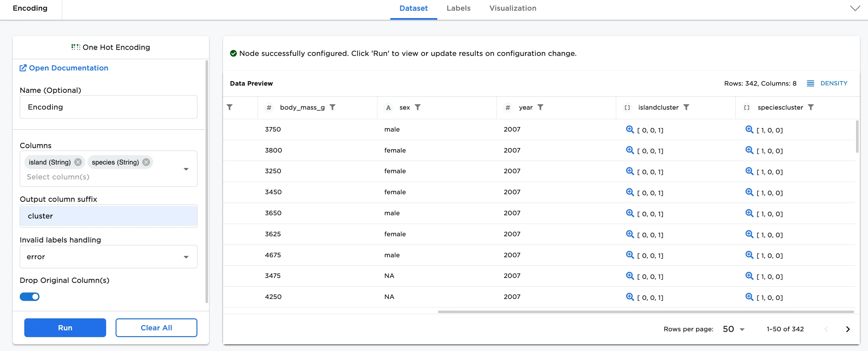
Task: Zoom into islandcluster value in first row
Action: pos(630,129)
